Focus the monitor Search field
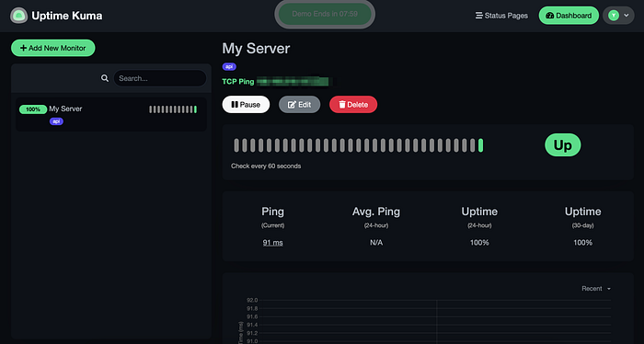644x344 pixels. pos(160,78)
